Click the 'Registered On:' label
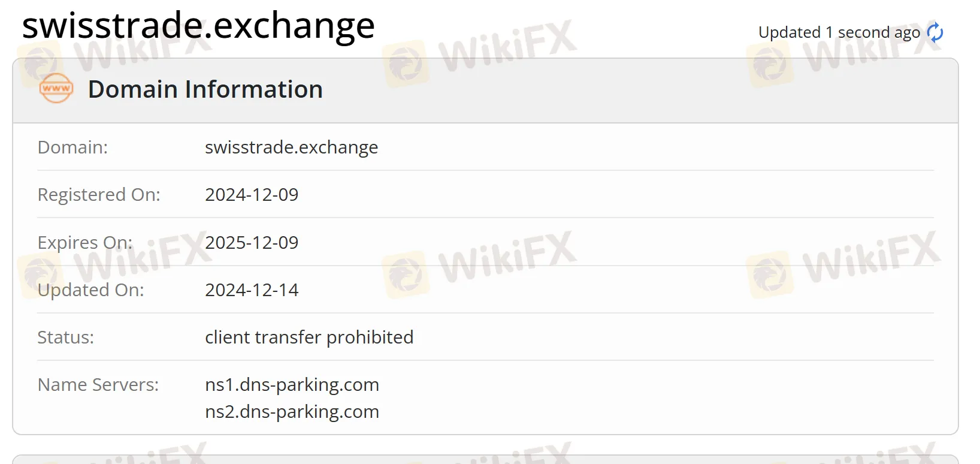Screen dimensions: 980x464 (x=99, y=195)
